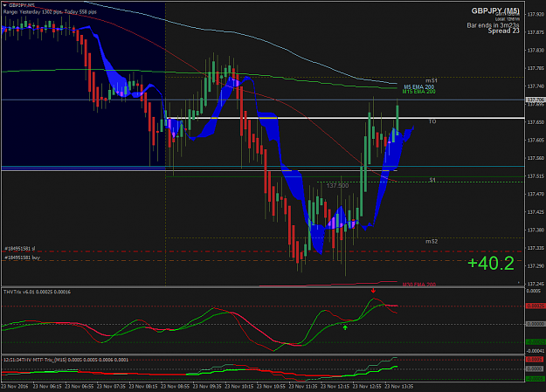Click the THVTrix v6.01 indicator title
The height and width of the screenshot is (392, 546).
pos(37,292)
